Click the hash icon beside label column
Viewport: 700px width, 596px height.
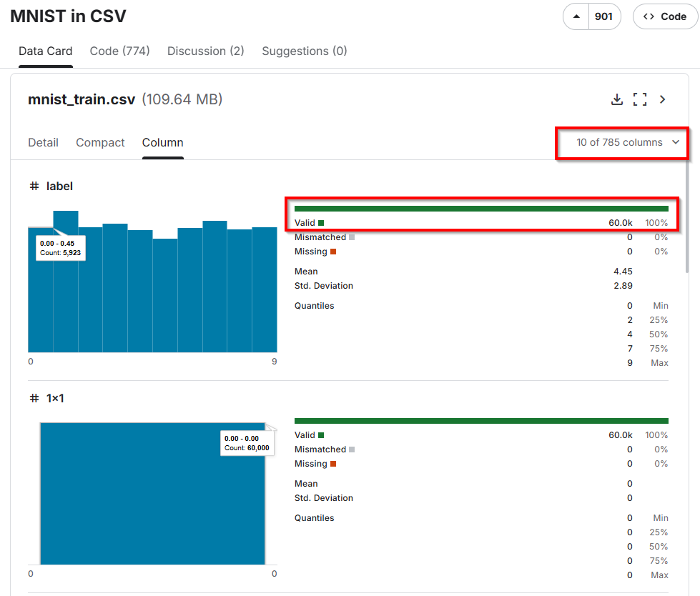[x=34, y=186]
